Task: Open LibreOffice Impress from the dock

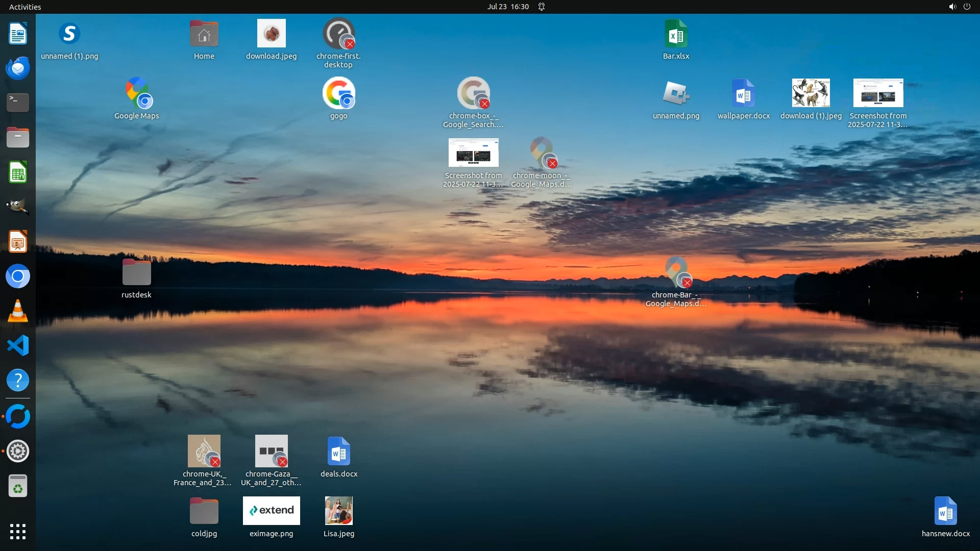Action: coord(18,241)
